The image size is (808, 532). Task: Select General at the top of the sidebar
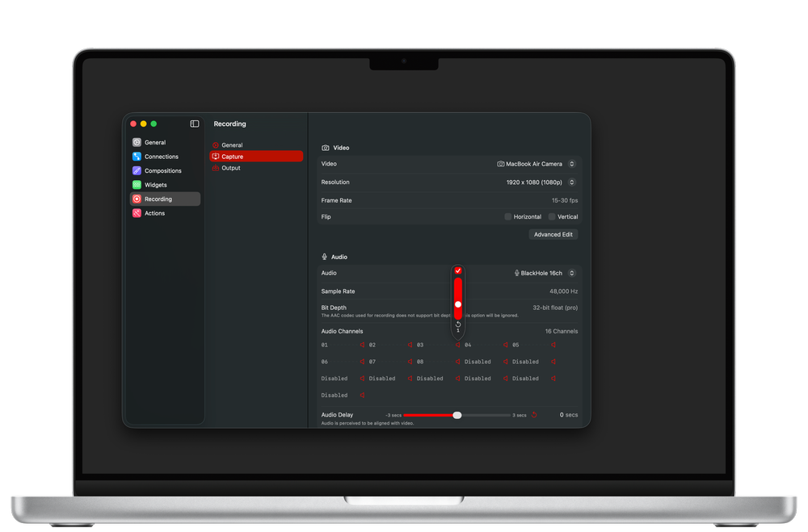[165, 142]
